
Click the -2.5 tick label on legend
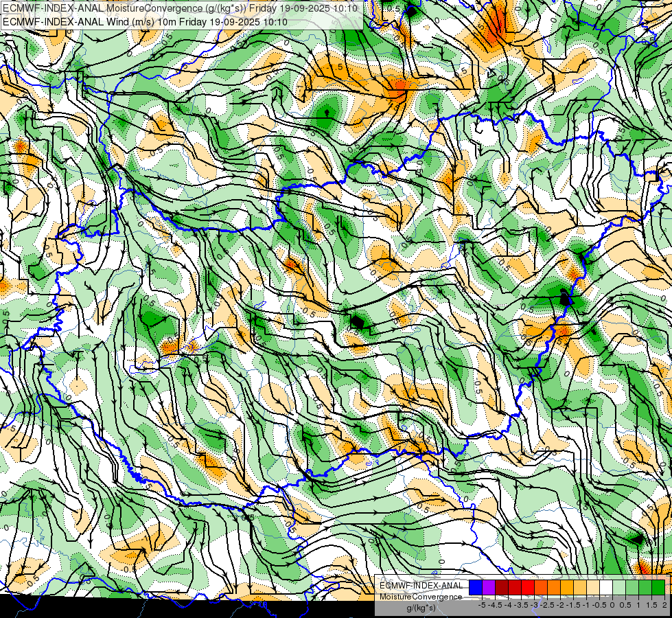click(x=548, y=605)
